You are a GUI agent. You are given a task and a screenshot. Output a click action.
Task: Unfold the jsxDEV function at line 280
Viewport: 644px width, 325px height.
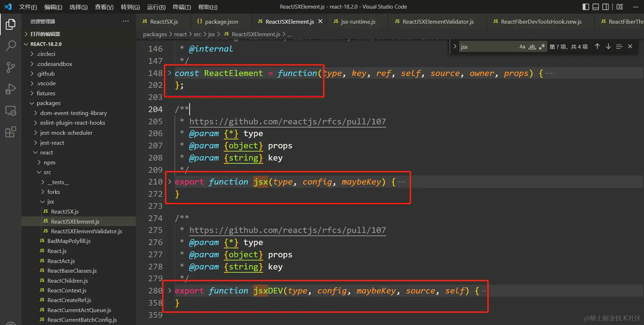tap(170, 291)
